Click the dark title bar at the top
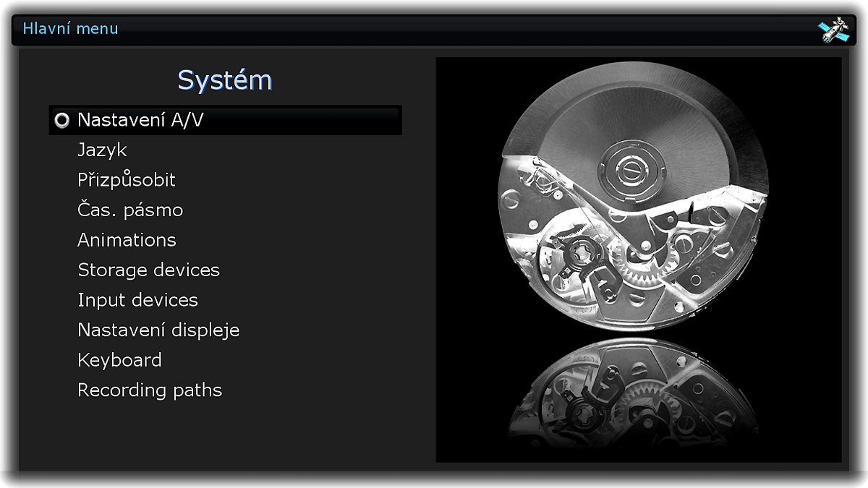The height and width of the screenshot is (488, 868). (x=434, y=30)
